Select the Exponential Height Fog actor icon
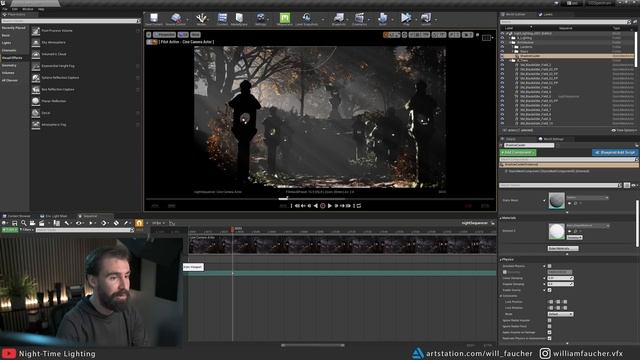Image resolution: width=640 pixels, height=360 pixels. (36, 66)
